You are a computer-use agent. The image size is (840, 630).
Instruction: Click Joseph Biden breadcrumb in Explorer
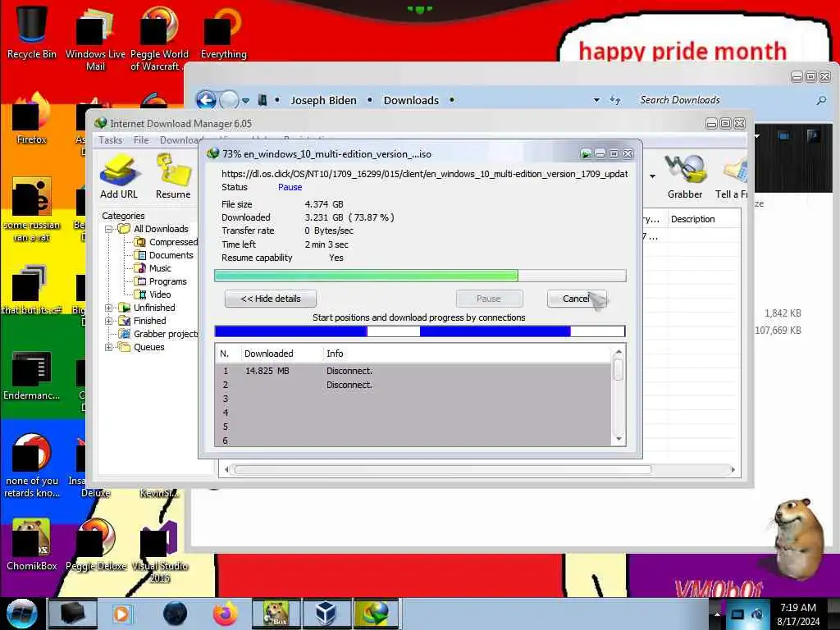[x=323, y=100]
